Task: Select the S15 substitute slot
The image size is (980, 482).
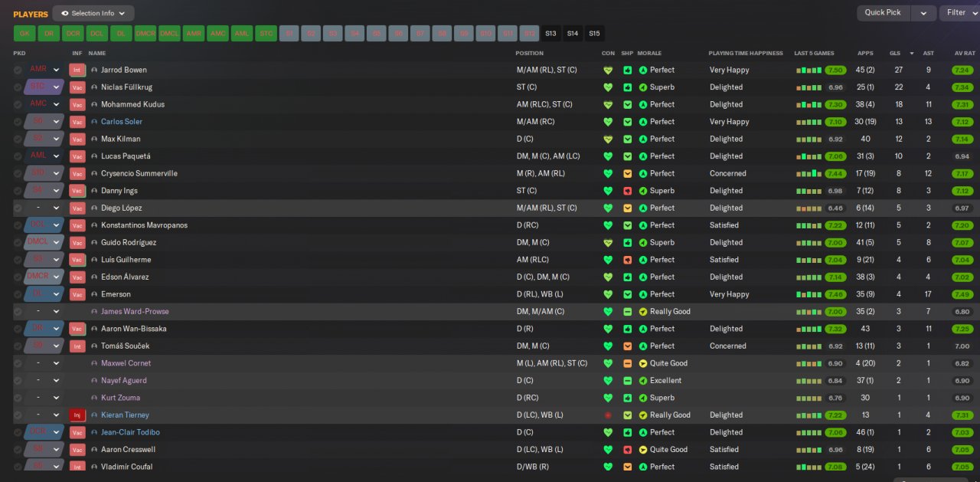Action: coord(594,34)
